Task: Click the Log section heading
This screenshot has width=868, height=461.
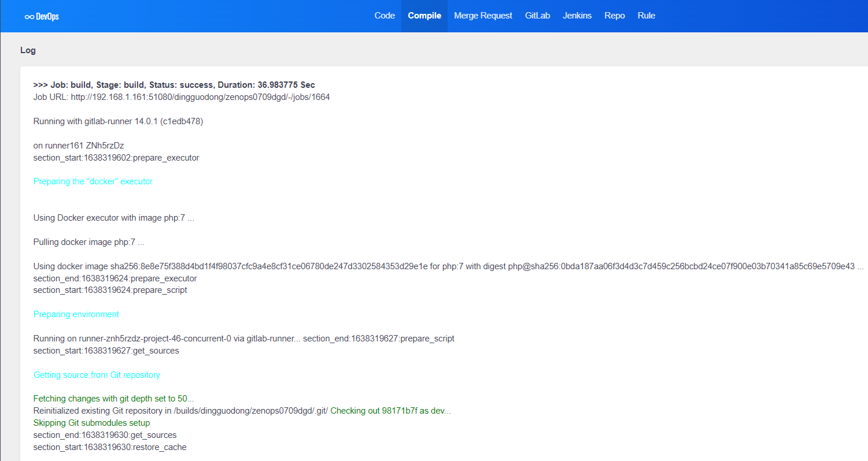Action: coord(28,50)
